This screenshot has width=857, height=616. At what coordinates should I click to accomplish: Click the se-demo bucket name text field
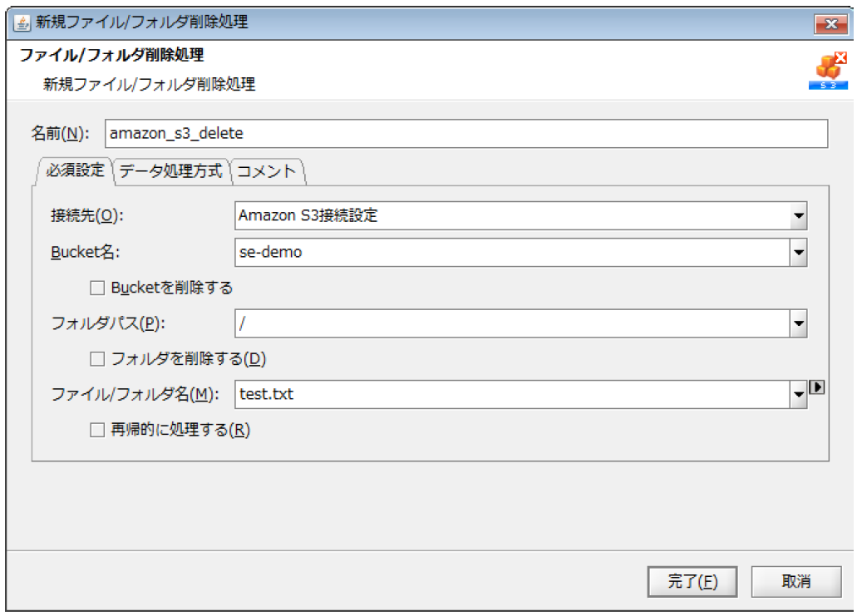pos(511,252)
